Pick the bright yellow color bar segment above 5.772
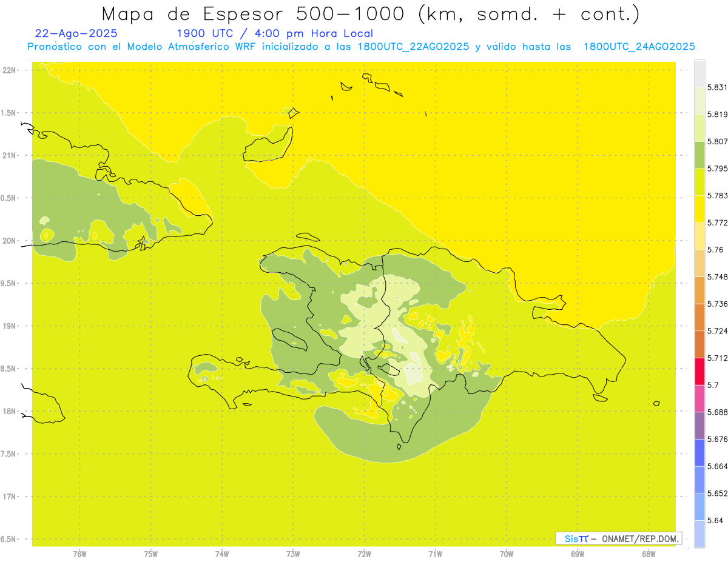Screen dimensions: 728x562 coord(699,209)
